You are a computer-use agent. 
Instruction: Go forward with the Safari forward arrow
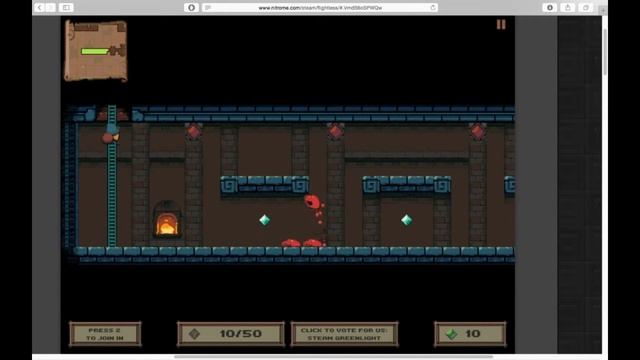click(x=51, y=7)
